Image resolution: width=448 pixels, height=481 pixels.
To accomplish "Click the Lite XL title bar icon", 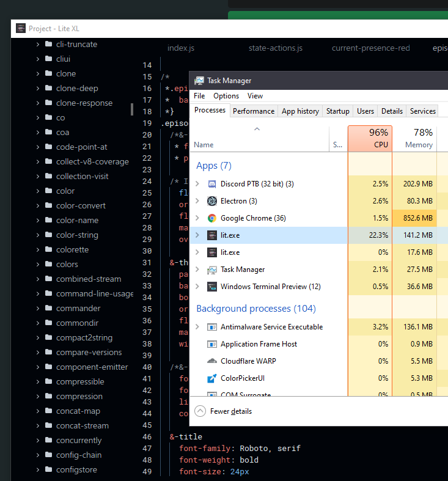I will point(21,29).
